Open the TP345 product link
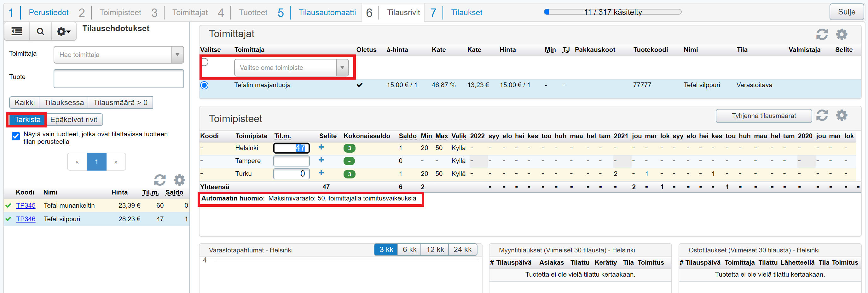The width and height of the screenshot is (868, 293). pyautogui.click(x=26, y=206)
